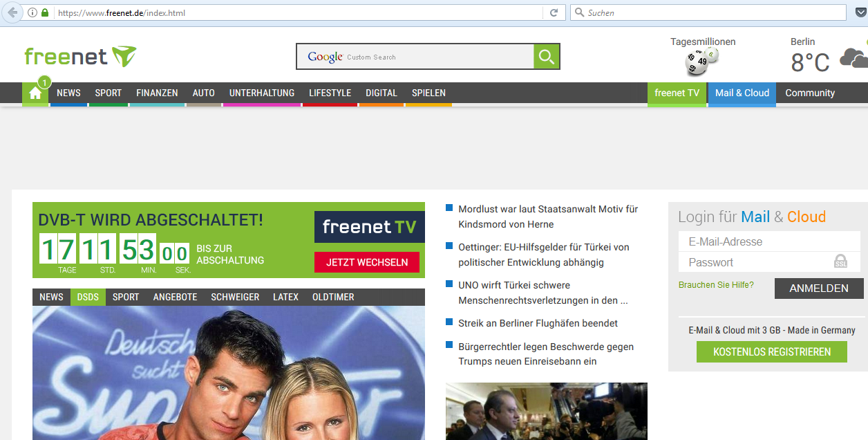Click the Tagesmillionen text label

703,42
